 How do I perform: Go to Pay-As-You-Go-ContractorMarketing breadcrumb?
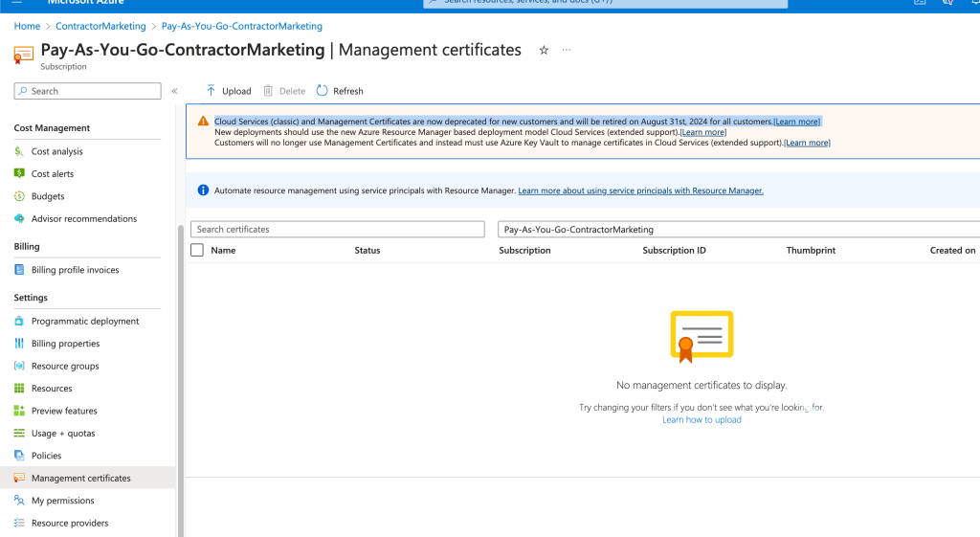pyautogui.click(x=242, y=26)
